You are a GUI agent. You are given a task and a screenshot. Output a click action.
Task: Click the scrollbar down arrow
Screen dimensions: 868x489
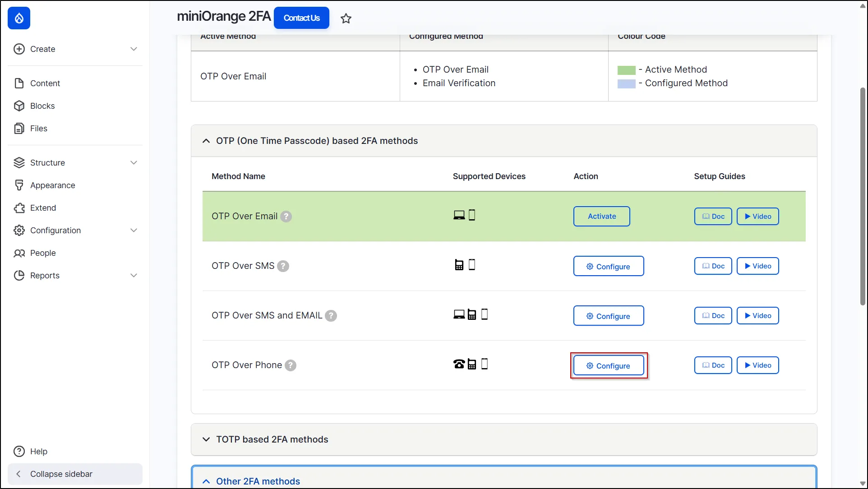coord(863,484)
